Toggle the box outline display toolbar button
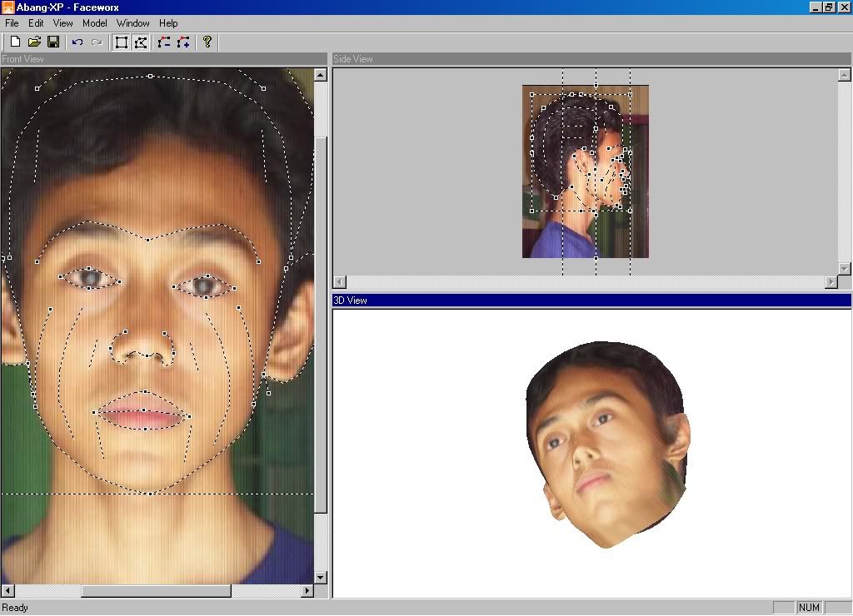This screenshot has width=853, height=616. click(122, 42)
